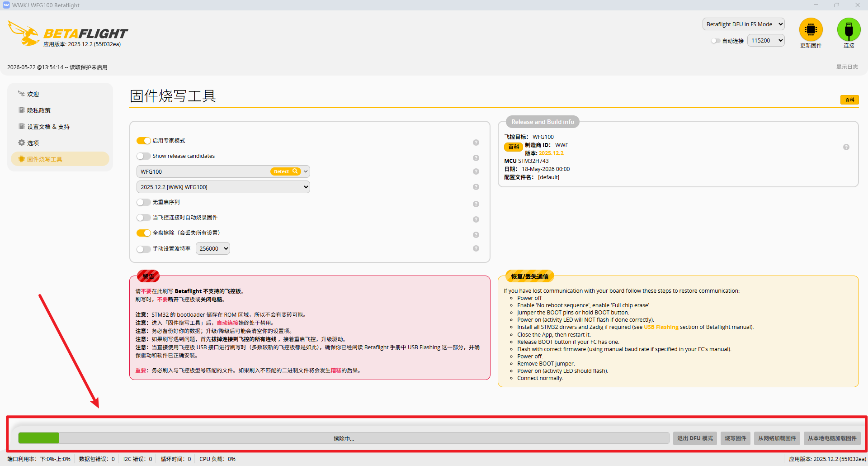Enable Show release candidates toggle
The image size is (868, 466).
click(x=144, y=156)
